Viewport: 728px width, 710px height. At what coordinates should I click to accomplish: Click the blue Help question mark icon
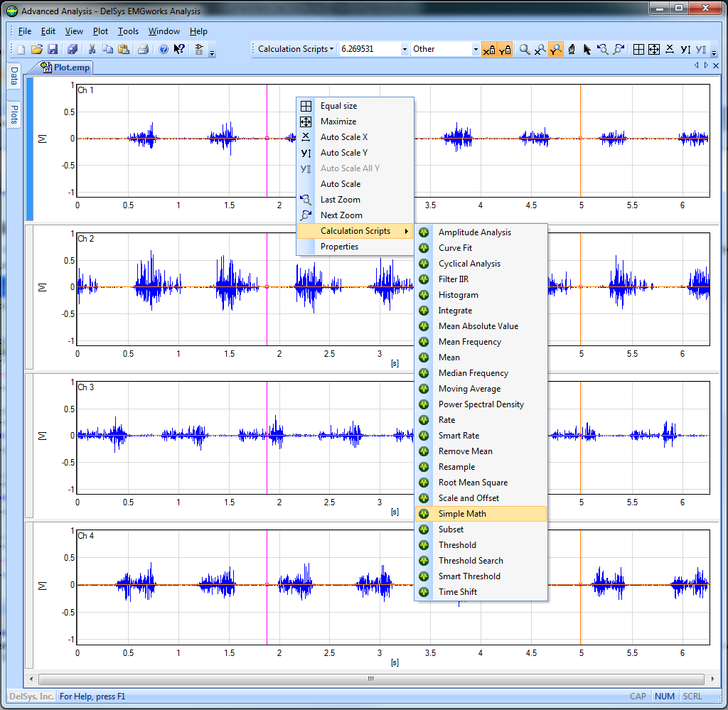tap(163, 49)
